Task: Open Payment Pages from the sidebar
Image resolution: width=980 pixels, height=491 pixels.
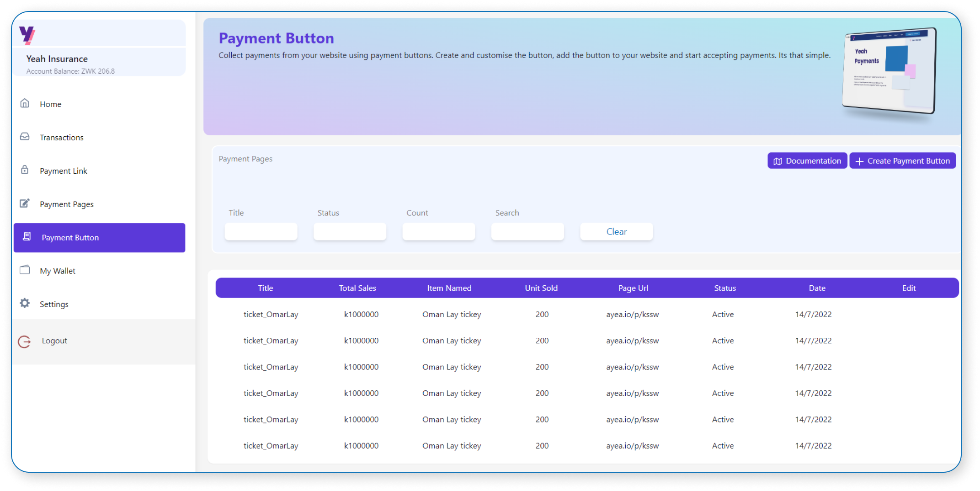Action: point(66,204)
